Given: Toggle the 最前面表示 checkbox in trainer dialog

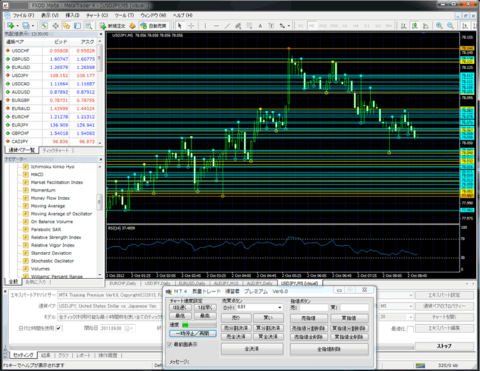Looking at the screenshot, I should point(170,344).
